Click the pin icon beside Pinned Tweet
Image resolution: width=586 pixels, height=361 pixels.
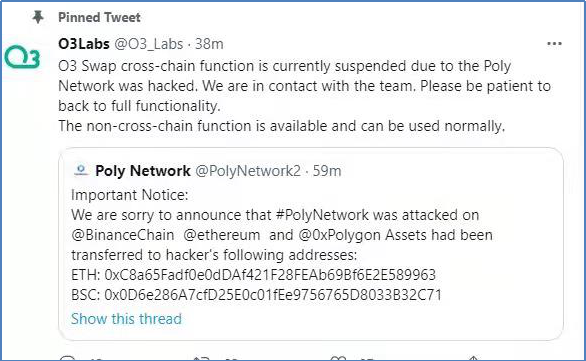tap(38, 17)
